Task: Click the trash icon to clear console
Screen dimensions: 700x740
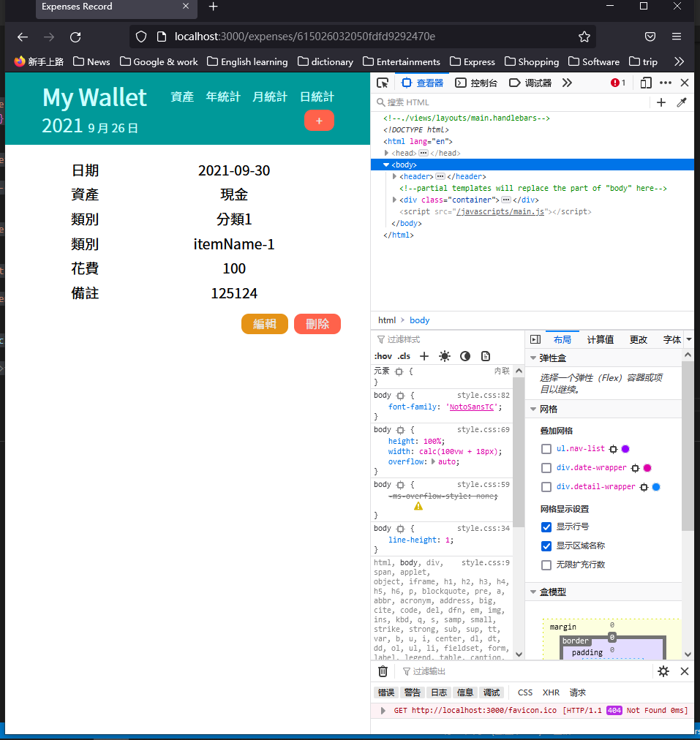Action: (383, 671)
